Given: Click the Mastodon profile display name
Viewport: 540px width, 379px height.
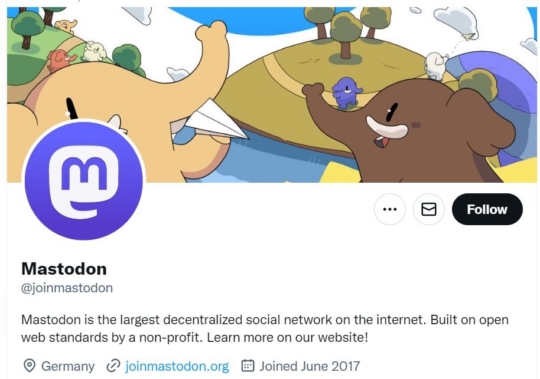Looking at the screenshot, I should pos(64,269).
